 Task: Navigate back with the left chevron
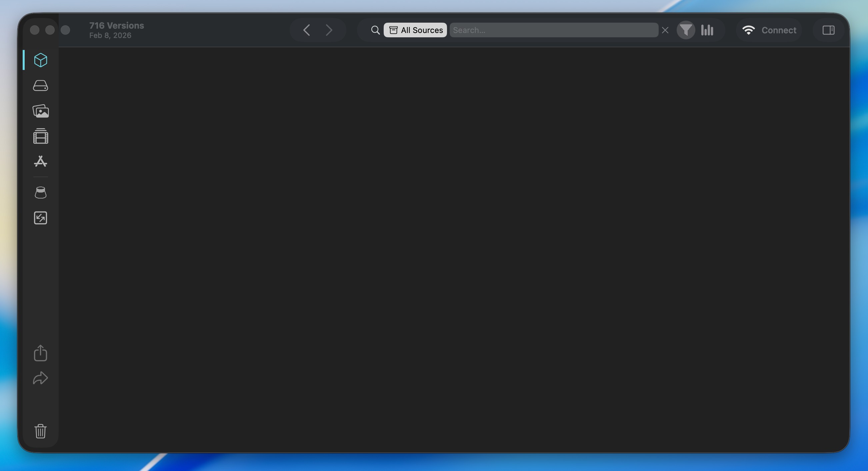pyautogui.click(x=306, y=30)
